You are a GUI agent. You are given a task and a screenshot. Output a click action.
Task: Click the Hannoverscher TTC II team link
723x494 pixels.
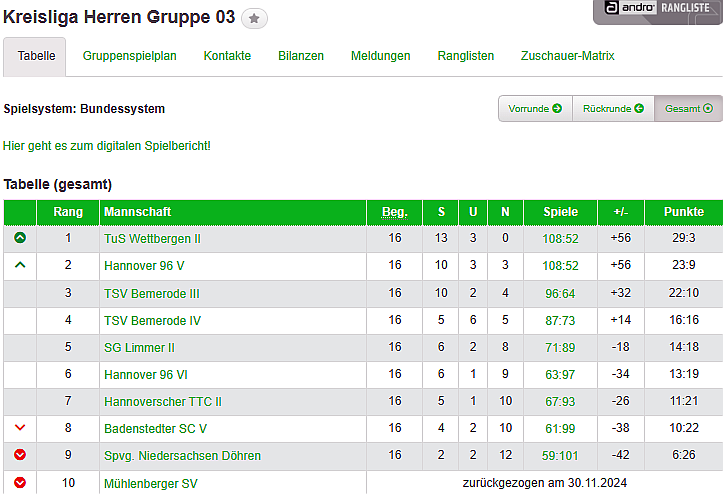(x=163, y=401)
